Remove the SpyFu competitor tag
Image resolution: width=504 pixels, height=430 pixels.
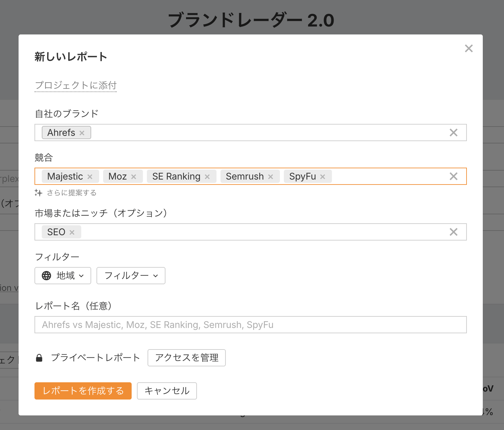coord(323,177)
